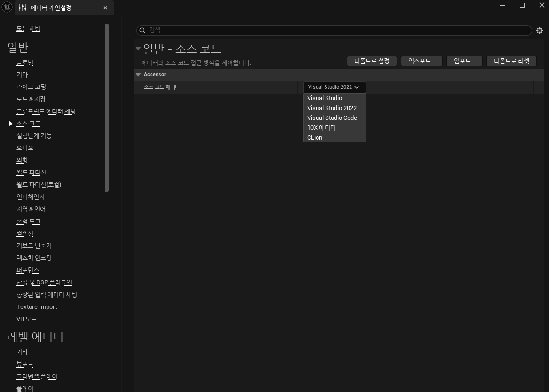Click the Unreal Engine logo icon
Viewport: 549px width, 392px height.
(7, 7)
